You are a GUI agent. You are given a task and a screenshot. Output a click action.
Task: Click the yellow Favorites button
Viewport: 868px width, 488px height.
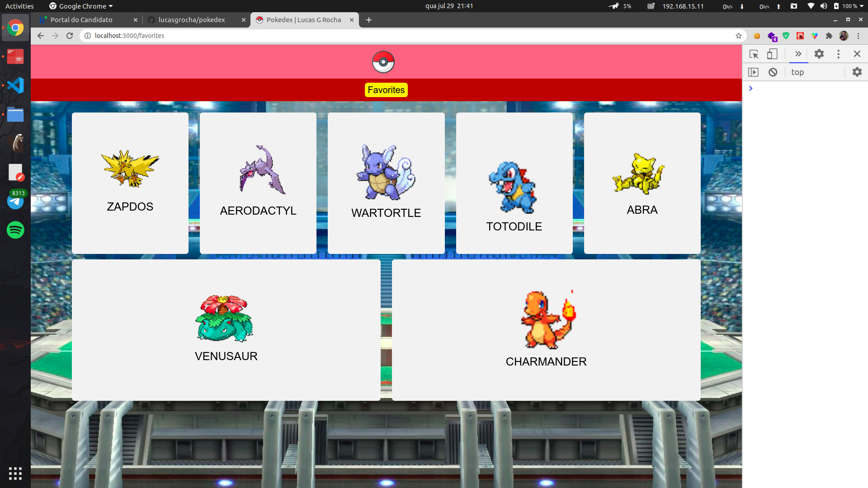386,90
